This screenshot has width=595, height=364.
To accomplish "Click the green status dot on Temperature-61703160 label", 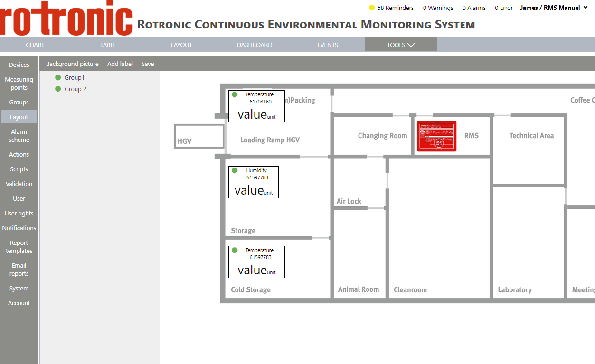I will tap(235, 94).
